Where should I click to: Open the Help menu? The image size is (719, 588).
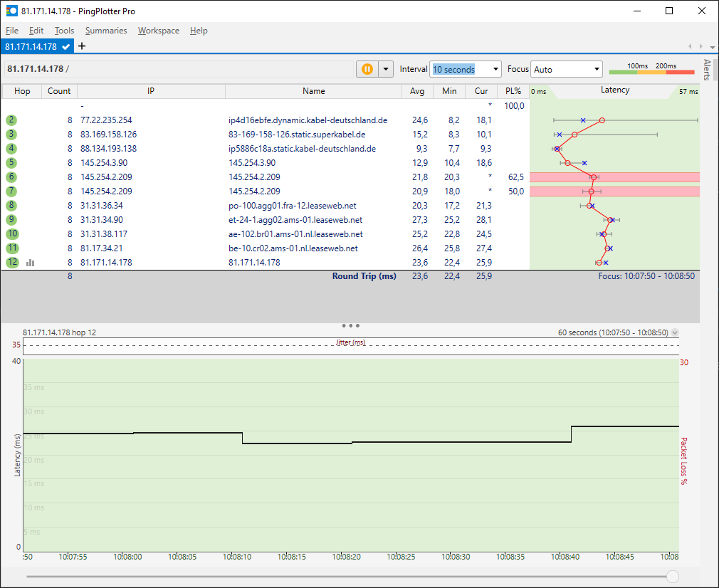(x=199, y=31)
